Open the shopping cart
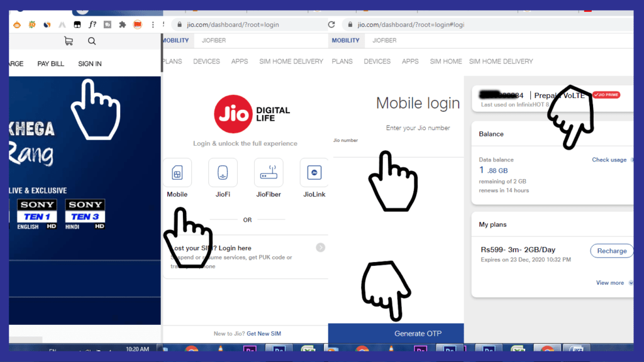644x362 pixels. 69,40
